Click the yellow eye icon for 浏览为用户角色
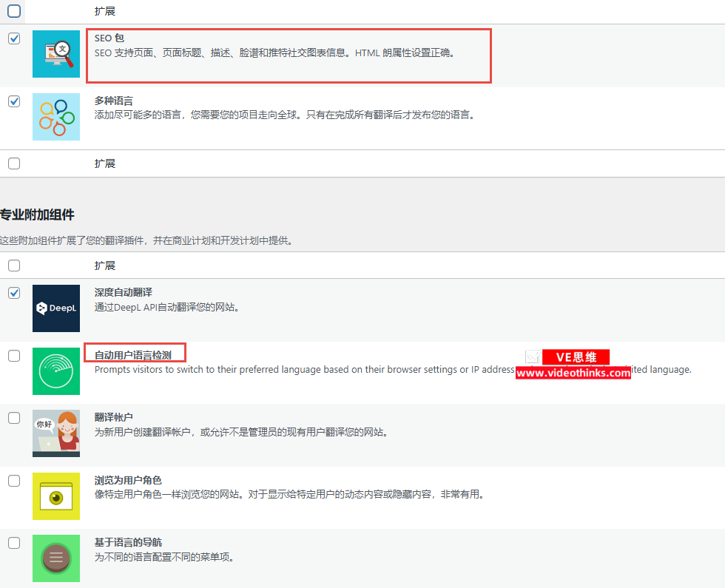Screen dimensions: 725x588 pyautogui.click(x=56, y=496)
